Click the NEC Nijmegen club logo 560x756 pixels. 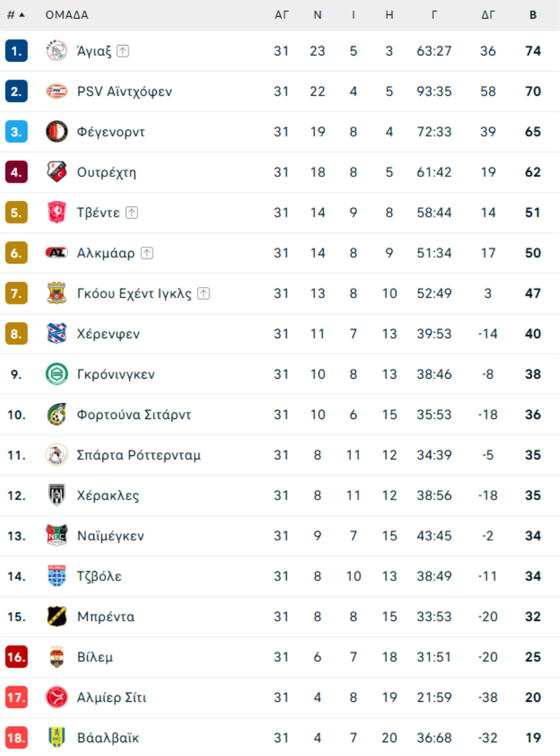(57, 536)
